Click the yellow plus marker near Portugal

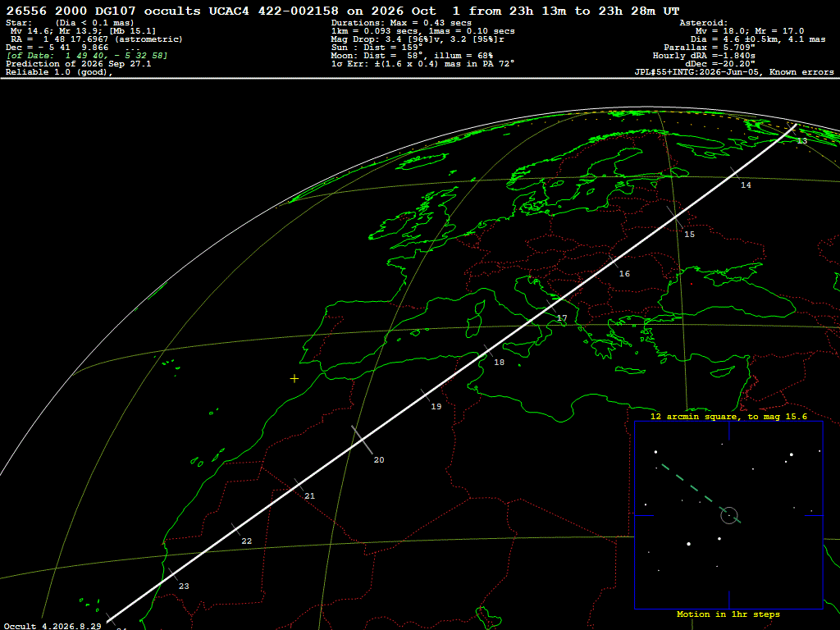click(294, 379)
